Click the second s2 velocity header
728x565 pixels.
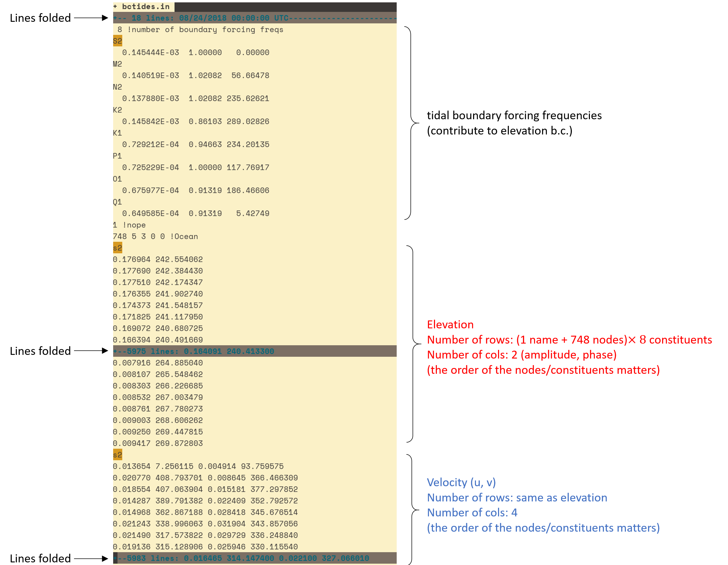[x=117, y=455]
